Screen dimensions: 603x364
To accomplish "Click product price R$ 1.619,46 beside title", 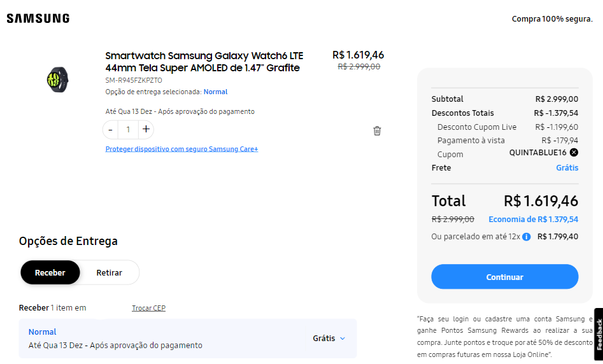I will (x=358, y=55).
